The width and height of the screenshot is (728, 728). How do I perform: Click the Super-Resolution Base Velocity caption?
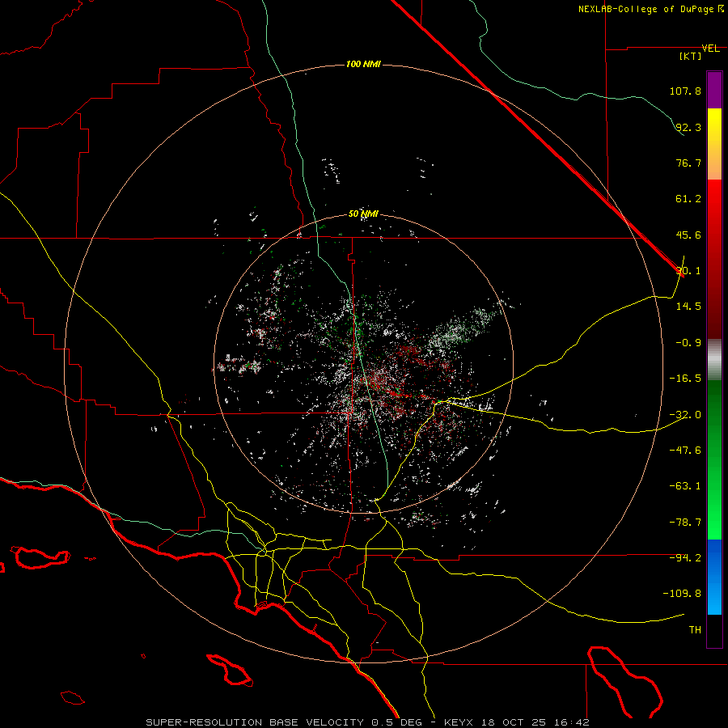pos(368,722)
